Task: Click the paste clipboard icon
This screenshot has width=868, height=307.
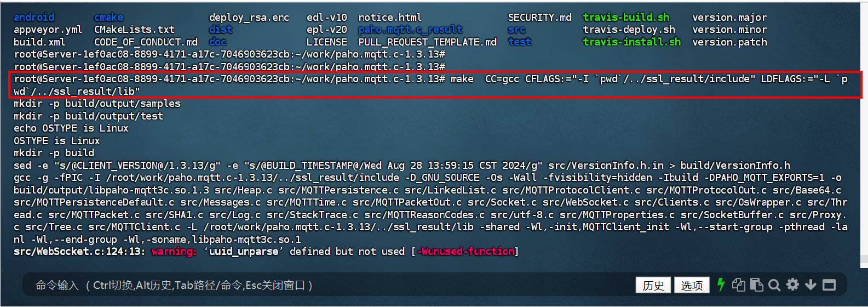Action: (756, 285)
